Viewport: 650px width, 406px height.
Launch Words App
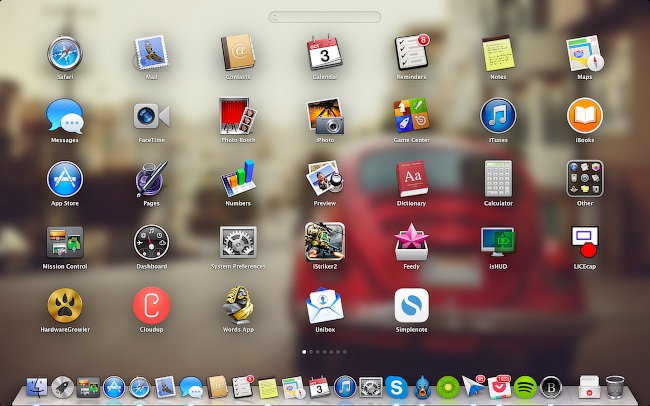(x=238, y=305)
